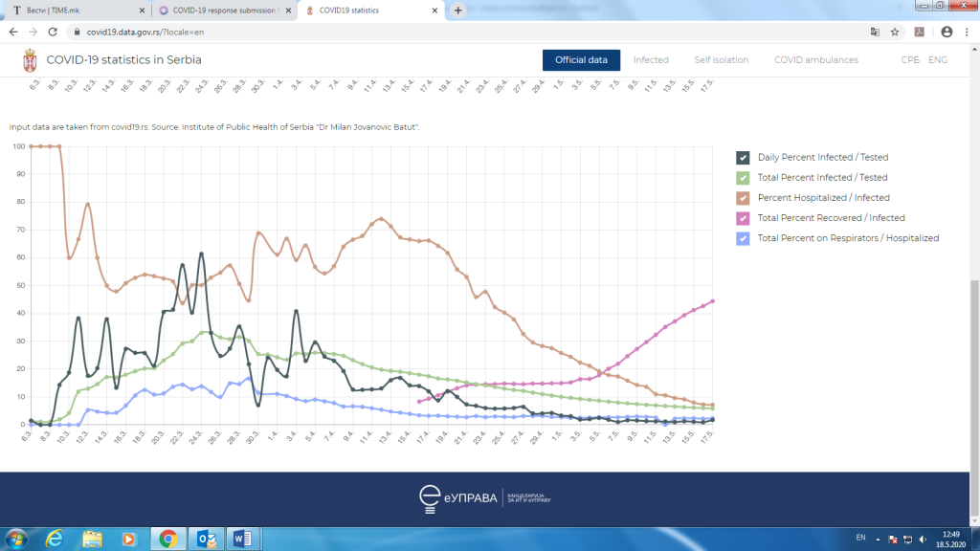Toggle Percent Hospitalized / Infected checkbox
Screen dimensions: 980x551
point(743,198)
